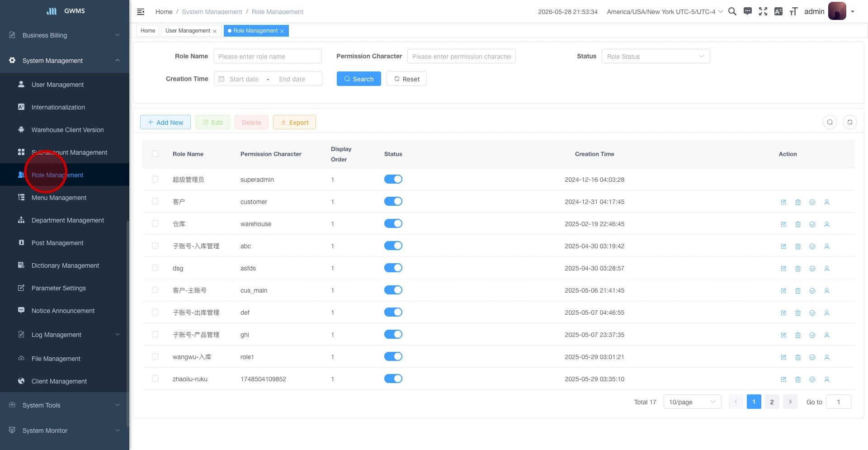Viewport: 868px width, 450px height.
Task: Go to page 2
Action: (x=772, y=402)
